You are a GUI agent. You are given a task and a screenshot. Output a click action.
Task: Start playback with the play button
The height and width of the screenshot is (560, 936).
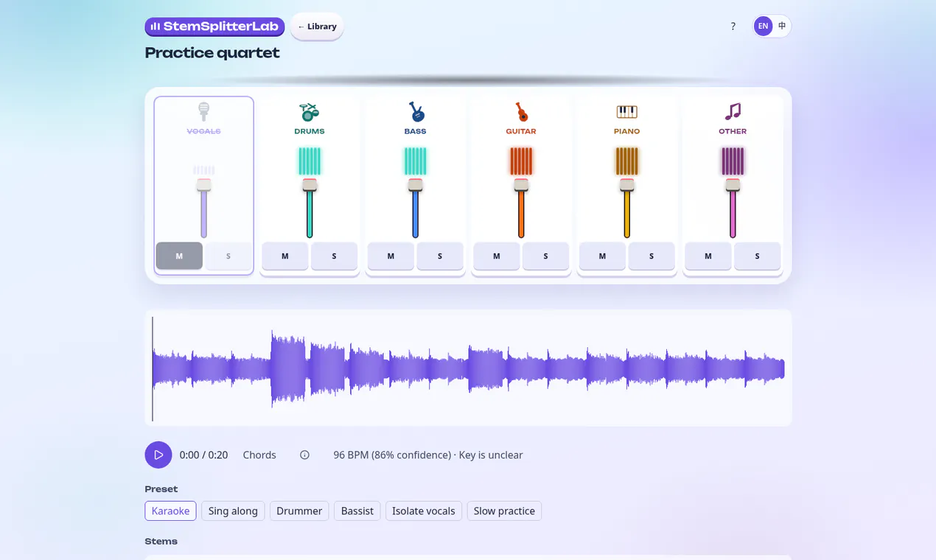(158, 455)
